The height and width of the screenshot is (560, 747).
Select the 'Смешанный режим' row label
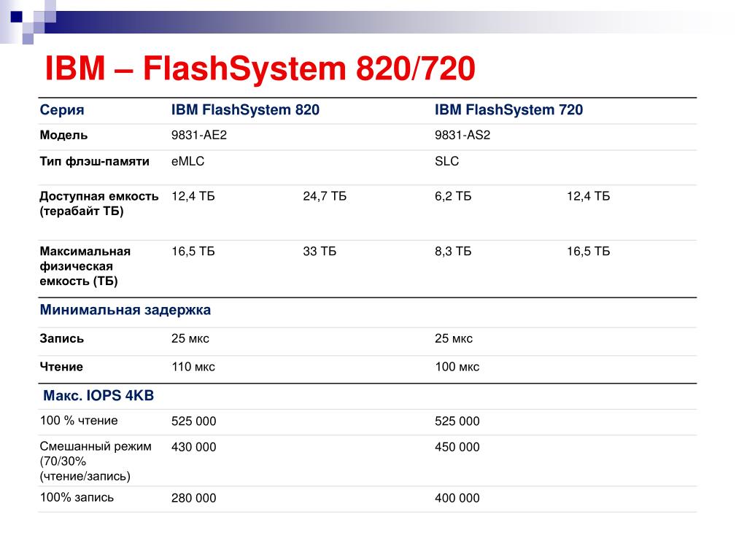pos(96,461)
